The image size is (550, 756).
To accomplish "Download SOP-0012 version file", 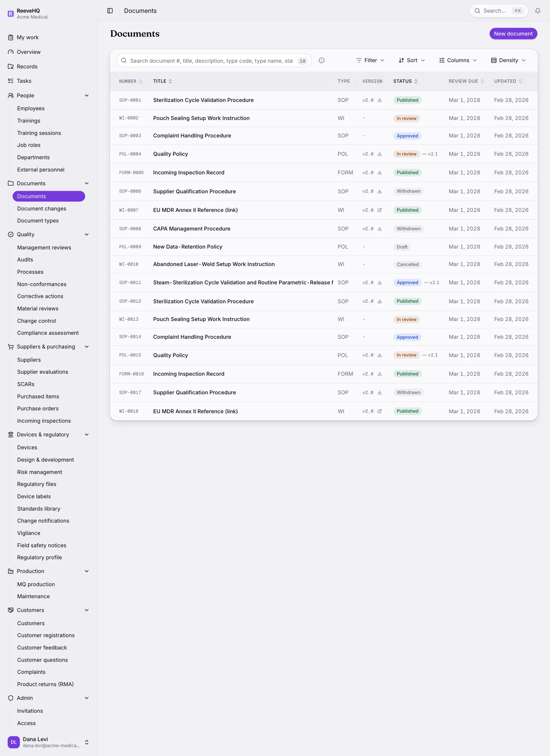I will 380,301.
